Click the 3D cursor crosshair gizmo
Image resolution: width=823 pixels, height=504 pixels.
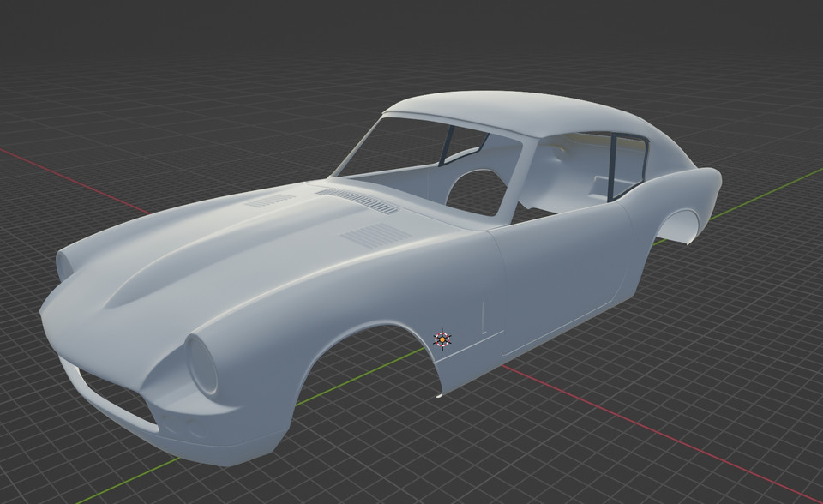tap(442, 339)
